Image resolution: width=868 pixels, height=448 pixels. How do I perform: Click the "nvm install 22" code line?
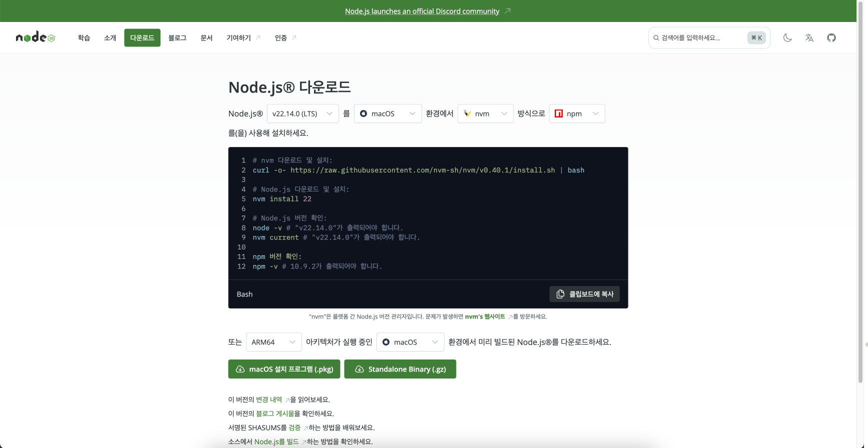[x=282, y=199]
